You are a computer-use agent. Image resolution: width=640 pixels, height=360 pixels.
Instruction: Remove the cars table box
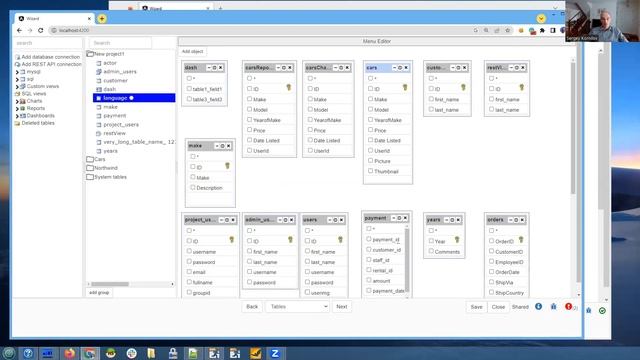[x=406, y=68]
